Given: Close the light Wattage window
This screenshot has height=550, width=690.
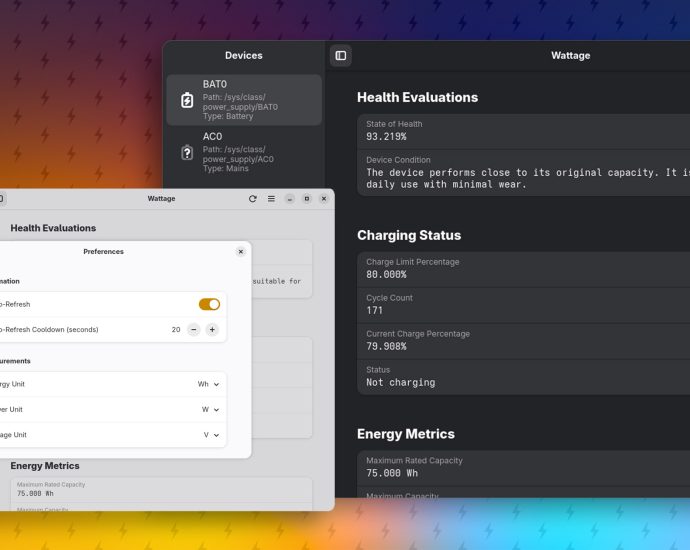Looking at the screenshot, I should click(324, 199).
